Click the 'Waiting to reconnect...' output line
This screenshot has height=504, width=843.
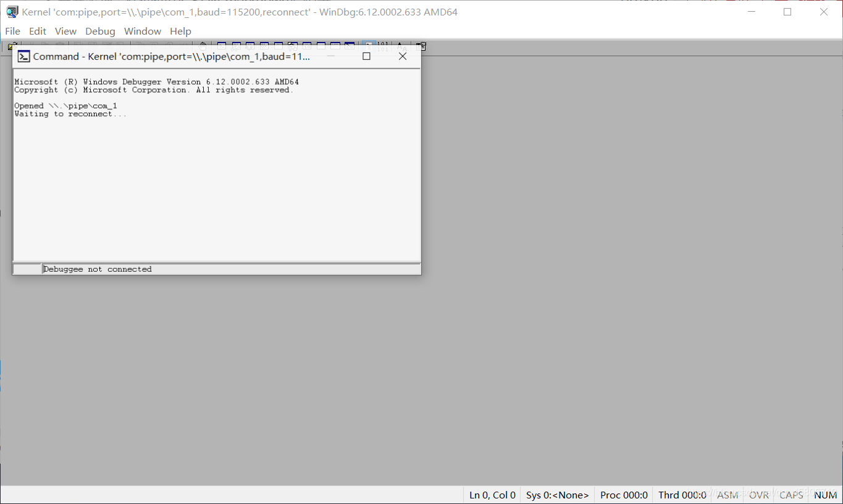(70, 114)
